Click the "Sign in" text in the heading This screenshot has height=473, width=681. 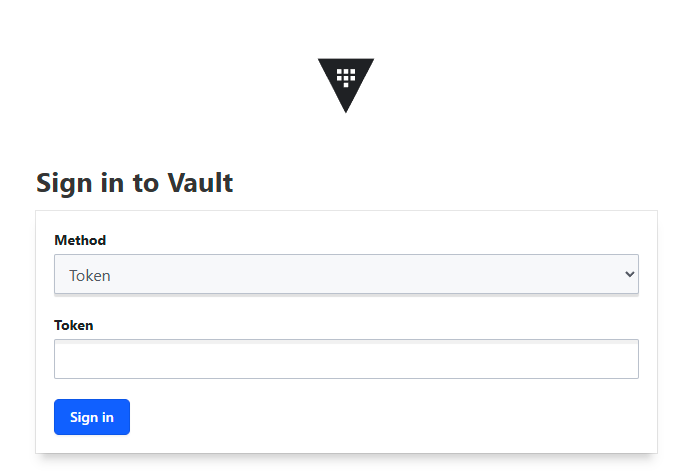(x=80, y=183)
